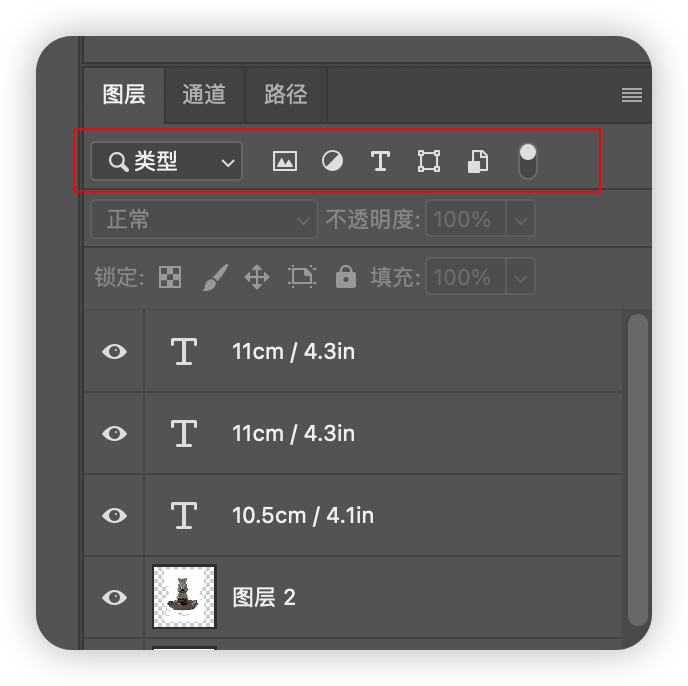
Task: Lock transparent pixels checkerboard icon
Action: pos(170,277)
